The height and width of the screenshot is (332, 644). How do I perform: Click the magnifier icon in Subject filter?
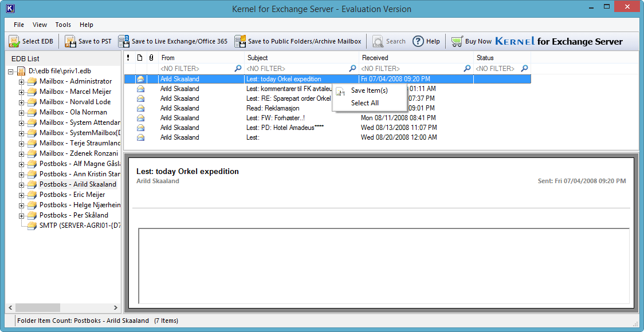(352, 69)
